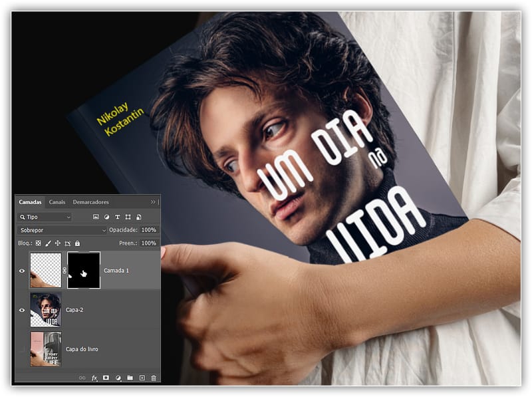Viewport: 532px width, 397px height.
Task: Show the Capa do livro layer
Action: [22, 349]
